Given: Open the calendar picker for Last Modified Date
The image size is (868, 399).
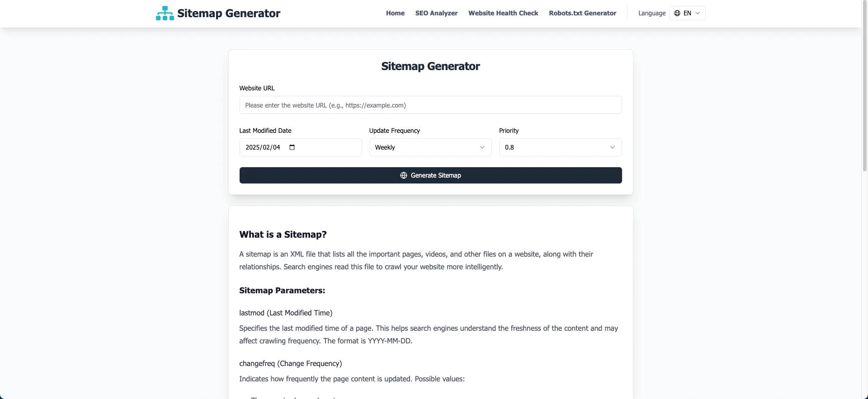Looking at the screenshot, I should click(x=292, y=147).
